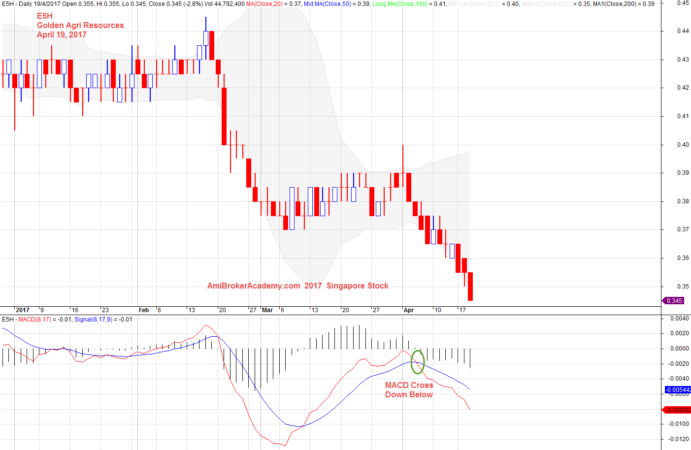This screenshot has width=691, height=450.
Task: Click 'MA1(Close,200)' header label
Action: click(612, 4)
